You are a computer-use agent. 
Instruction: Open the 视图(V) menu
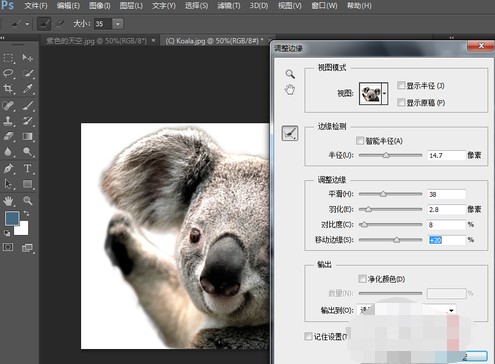[290, 6]
